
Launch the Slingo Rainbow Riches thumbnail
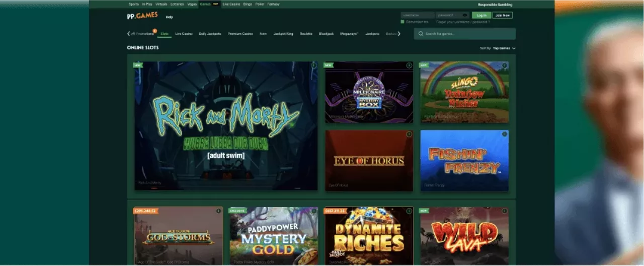(x=464, y=92)
